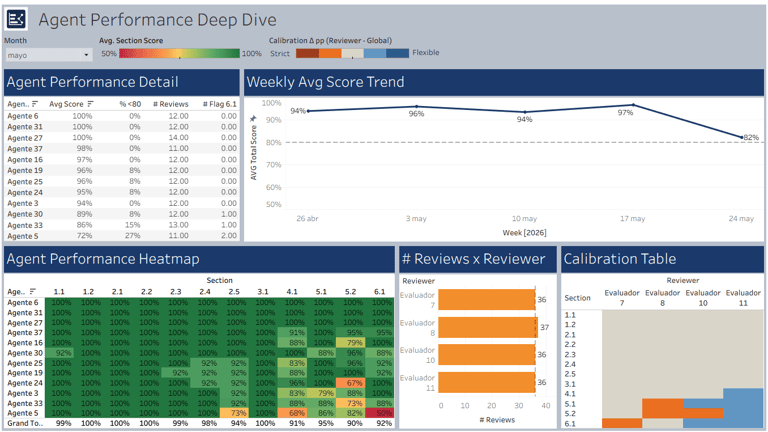Click the Evaluador 10 reviews bar
The height and width of the screenshot is (432, 768).
(486, 355)
